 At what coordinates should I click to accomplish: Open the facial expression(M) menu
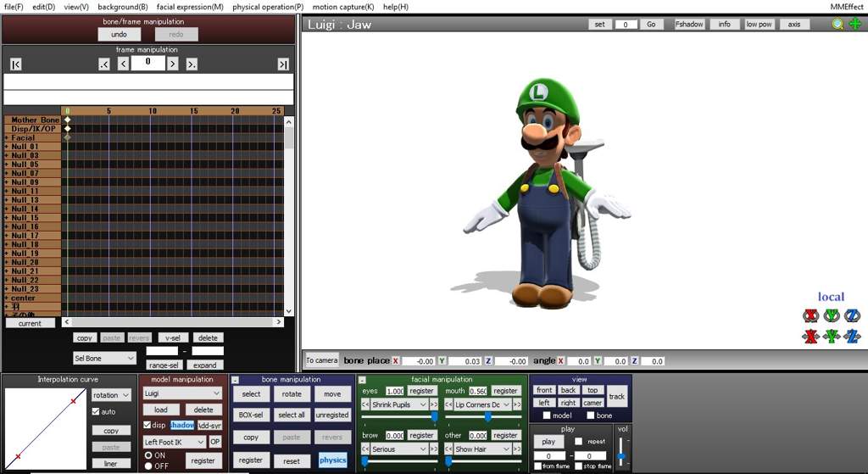190,7
